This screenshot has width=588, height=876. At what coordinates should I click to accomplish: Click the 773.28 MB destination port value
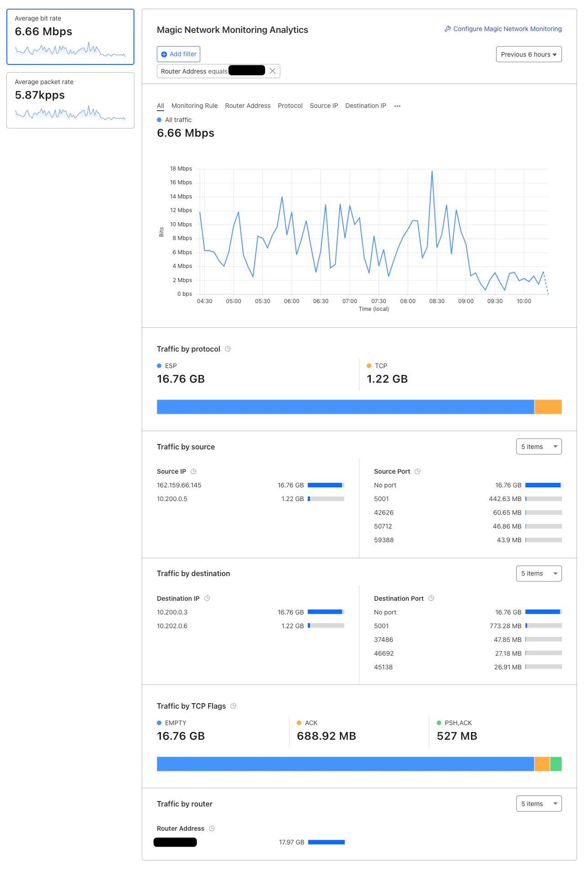click(x=506, y=626)
